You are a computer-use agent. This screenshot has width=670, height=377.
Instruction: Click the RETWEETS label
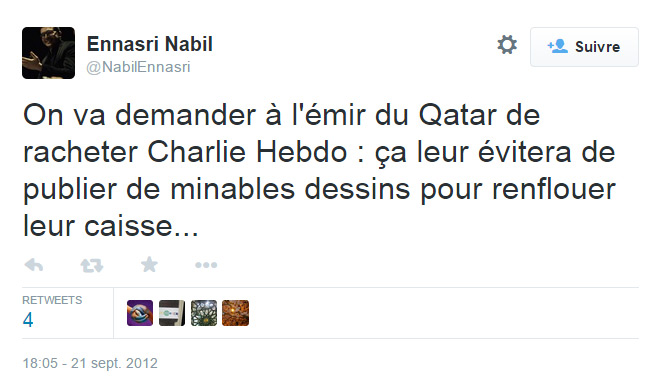tap(52, 300)
